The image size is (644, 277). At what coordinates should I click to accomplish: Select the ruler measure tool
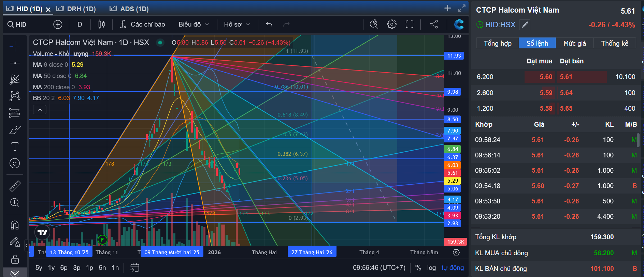pyautogui.click(x=15, y=186)
